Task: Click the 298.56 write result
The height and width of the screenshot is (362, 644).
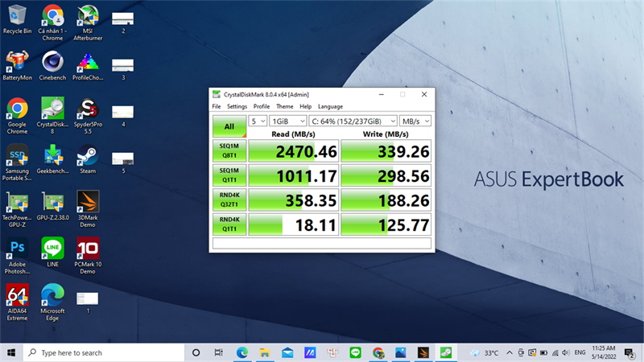Action: pos(386,175)
